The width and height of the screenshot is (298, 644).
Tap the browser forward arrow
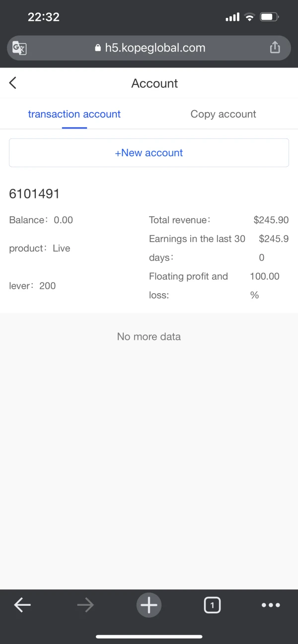pos(85,605)
